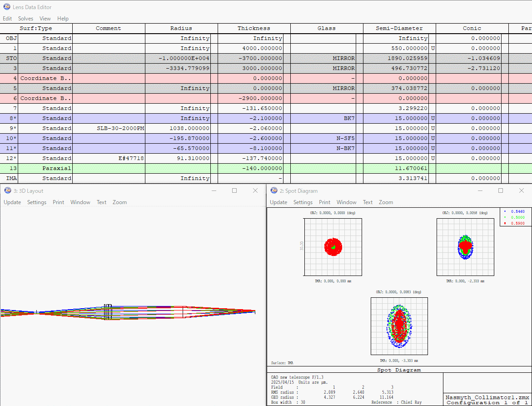The height and width of the screenshot is (406, 532).
Task: Select conic cell -1.034609
Action: point(468,58)
